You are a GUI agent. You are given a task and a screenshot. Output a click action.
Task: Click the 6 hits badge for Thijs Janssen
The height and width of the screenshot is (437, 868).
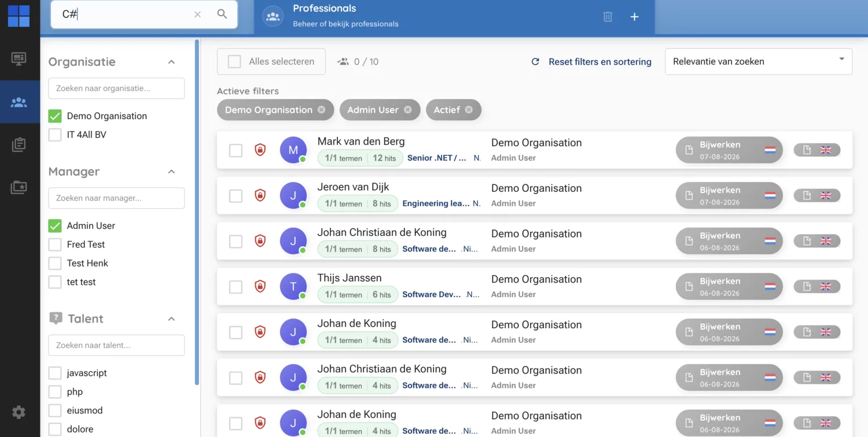coord(382,295)
